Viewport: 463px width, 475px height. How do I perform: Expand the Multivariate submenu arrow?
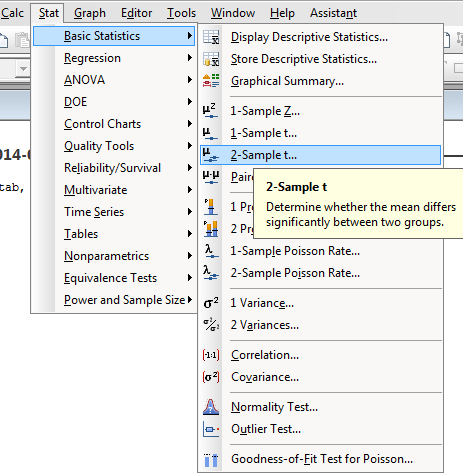click(190, 190)
